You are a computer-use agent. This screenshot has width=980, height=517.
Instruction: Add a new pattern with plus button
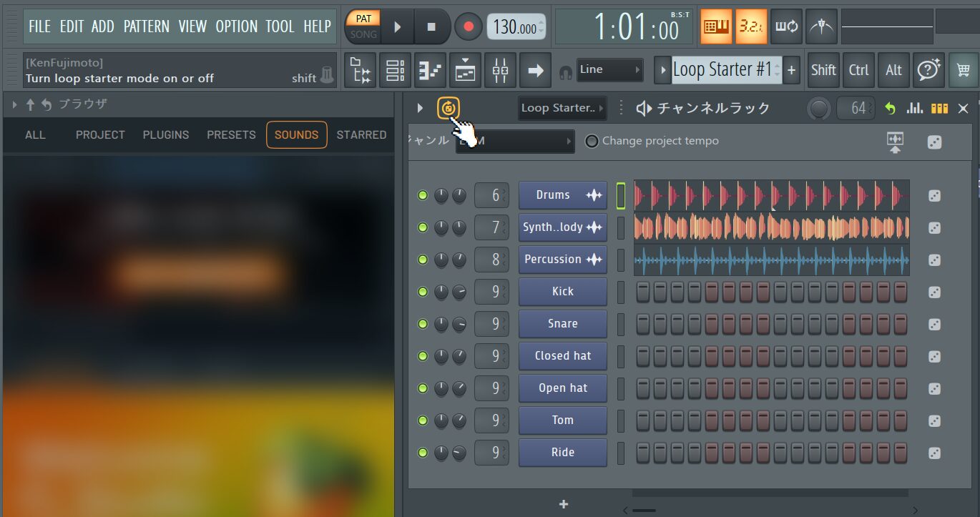coord(791,70)
